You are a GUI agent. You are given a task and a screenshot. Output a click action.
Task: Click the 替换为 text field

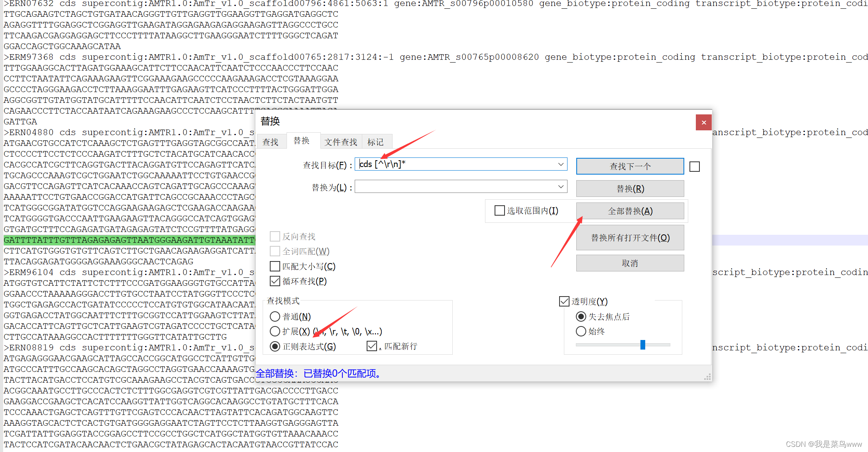454,187
